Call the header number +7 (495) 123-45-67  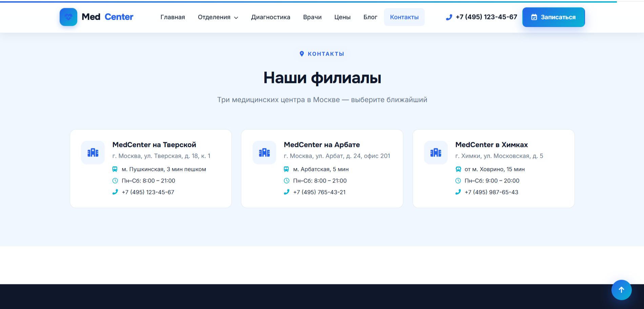(486, 17)
